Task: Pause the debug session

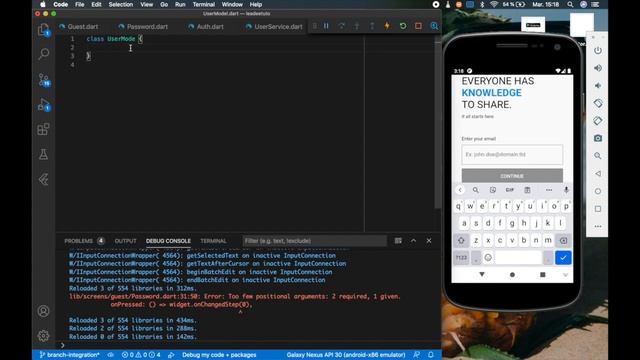Action: coord(326,26)
